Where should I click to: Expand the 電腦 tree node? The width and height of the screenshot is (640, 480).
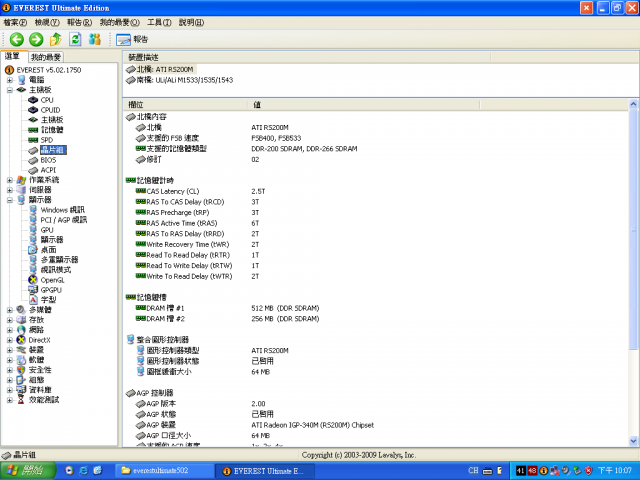(x=9, y=80)
